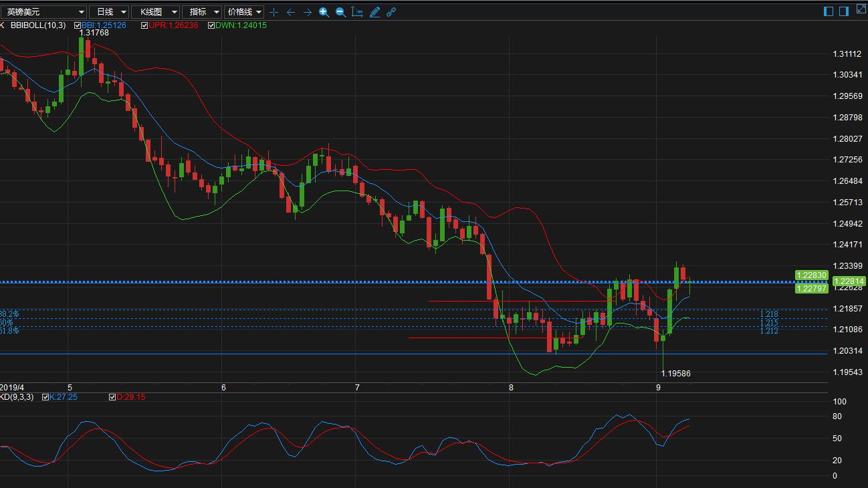868x488 pixels.
Task: Activate the crosshair cursor tool
Action: [x=274, y=12]
